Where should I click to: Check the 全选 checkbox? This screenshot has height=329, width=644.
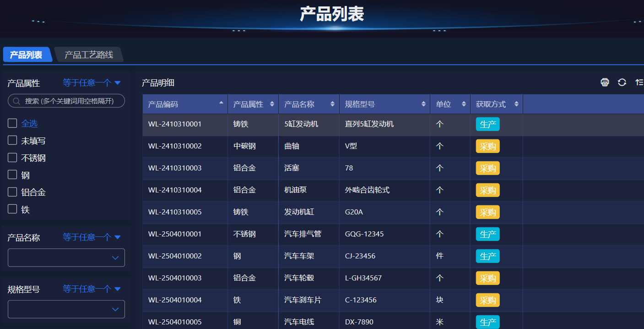coord(12,123)
